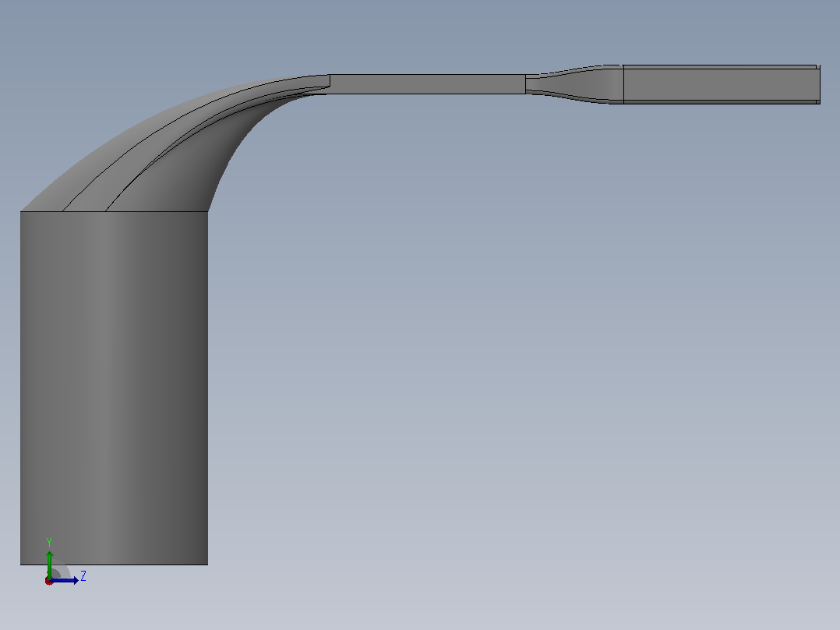Pick the thin straight horizontal tube section
Screen dimensions: 840x630
pyautogui.click(x=428, y=84)
